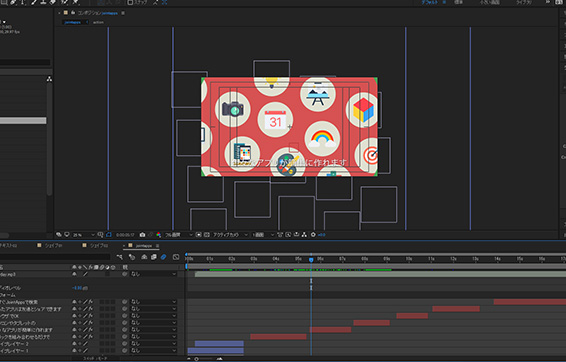Toggle shy switch on シェイプレイヤー 2

coord(74,344)
